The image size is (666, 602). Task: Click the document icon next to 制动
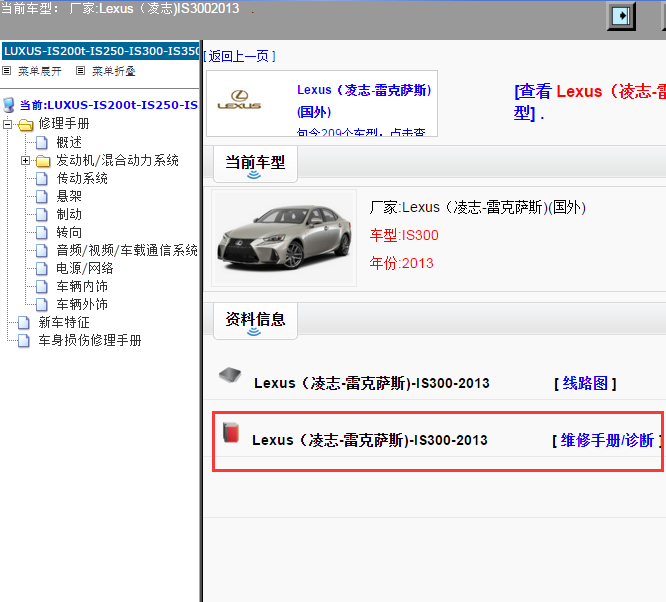coord(42,215)
